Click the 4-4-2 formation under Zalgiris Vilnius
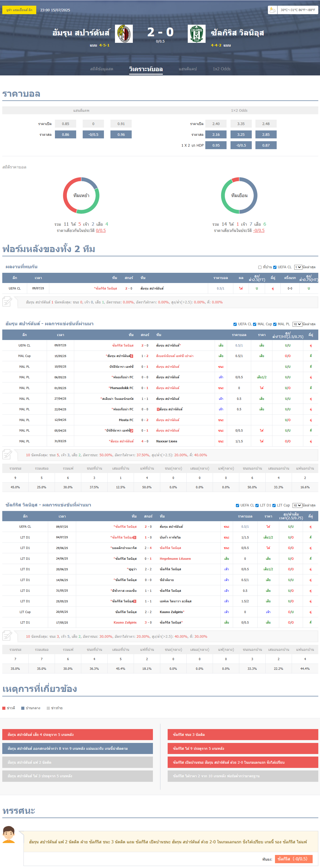 coord(216,45)
